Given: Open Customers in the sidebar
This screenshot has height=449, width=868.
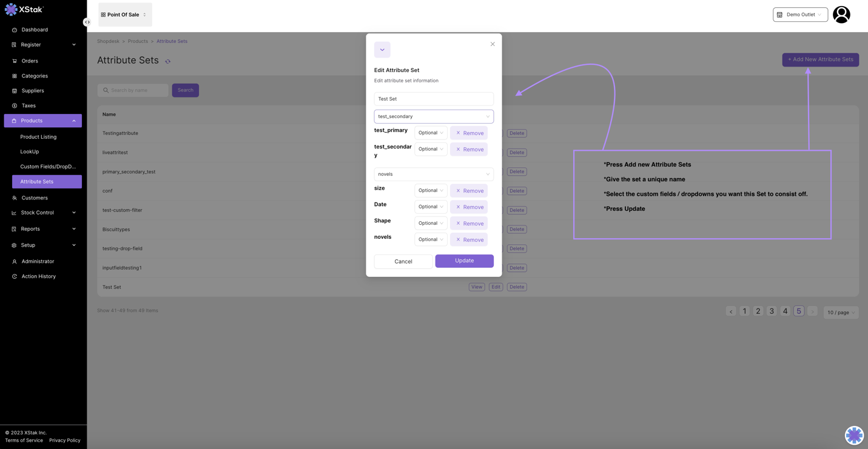Looking at the screenshot, I should click(35, 198).
